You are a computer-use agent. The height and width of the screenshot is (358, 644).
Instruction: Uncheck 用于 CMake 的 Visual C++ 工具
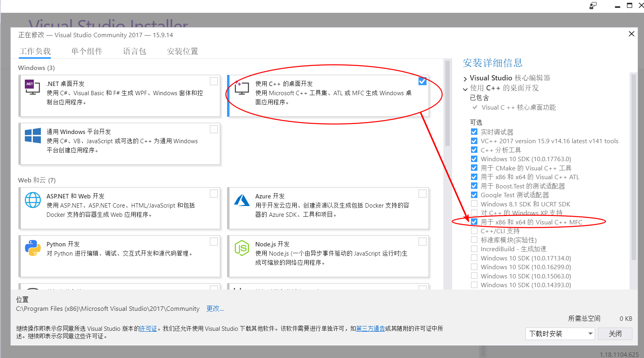(x=474, y=168)
